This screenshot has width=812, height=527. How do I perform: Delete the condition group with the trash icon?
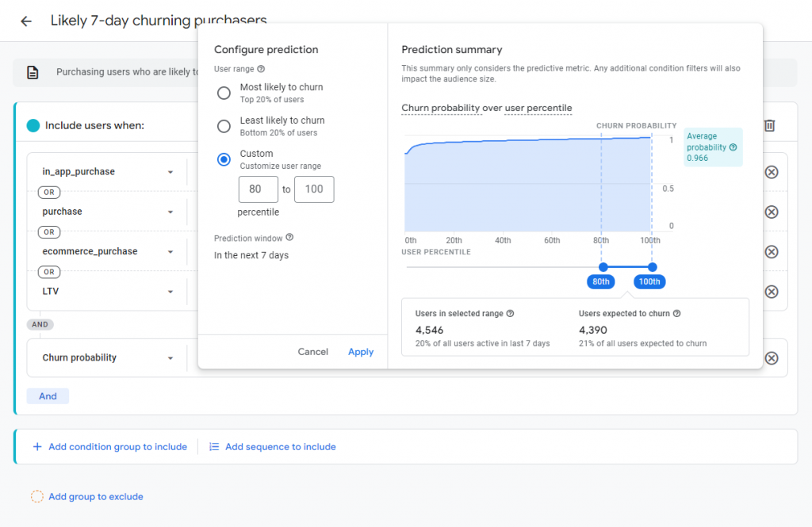[x=769, y=125]
